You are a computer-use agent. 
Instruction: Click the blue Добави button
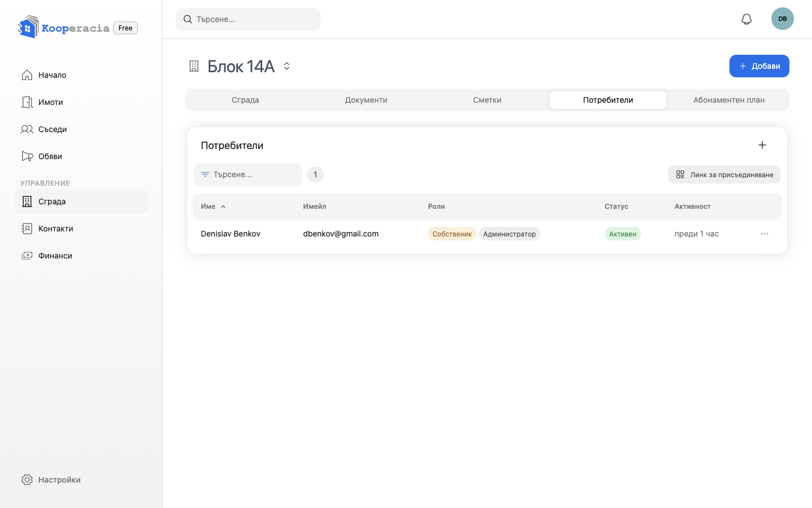click(759, 66)
